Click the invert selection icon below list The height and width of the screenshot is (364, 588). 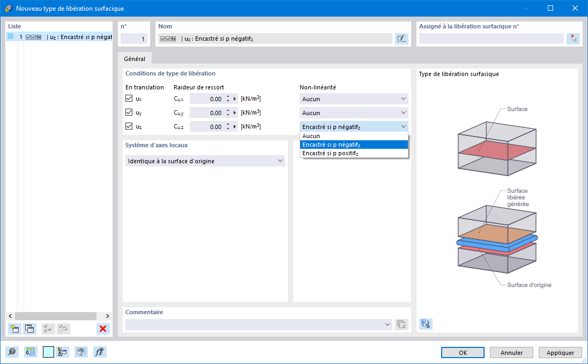point(63,329)
